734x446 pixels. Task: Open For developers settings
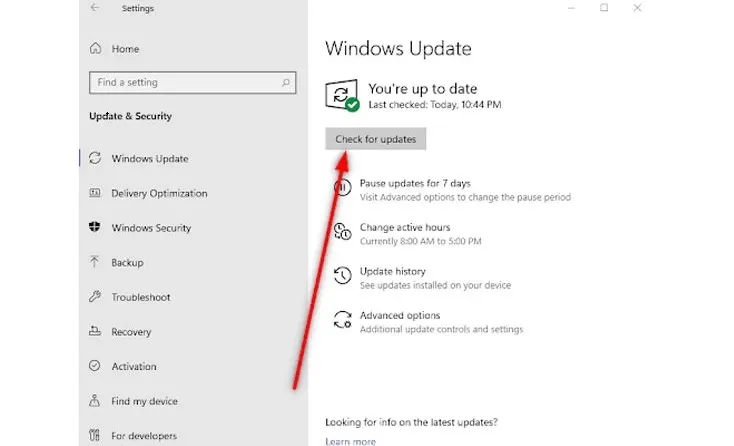click(x=144, y=436)
